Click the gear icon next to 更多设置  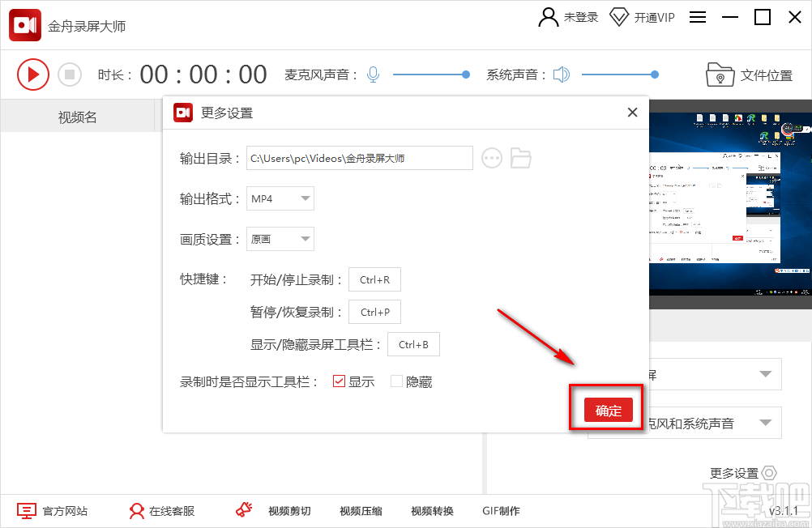click(x=770, y=473)
